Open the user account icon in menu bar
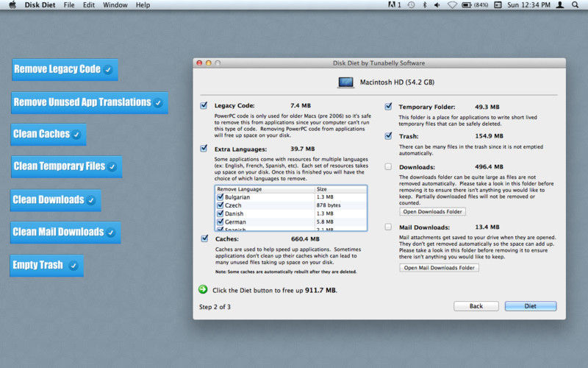This screenshot has width=588, height=368. click(x=560, y=5)
